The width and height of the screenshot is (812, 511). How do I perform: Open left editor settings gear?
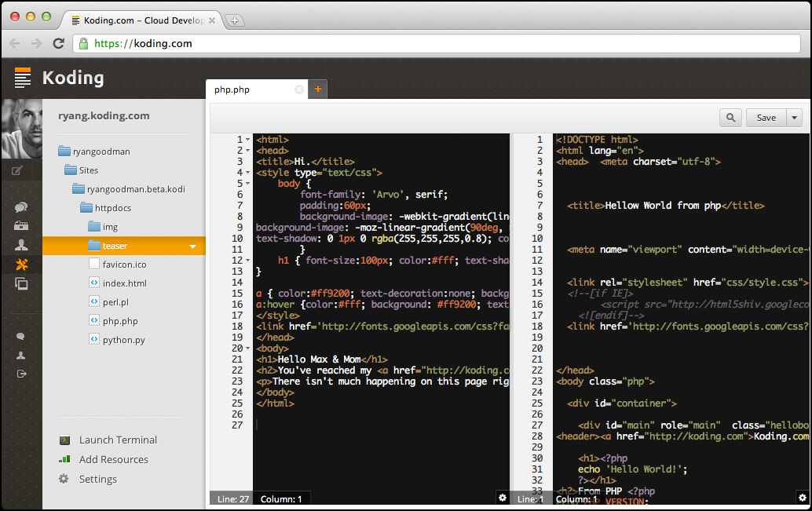coord(503,498)
